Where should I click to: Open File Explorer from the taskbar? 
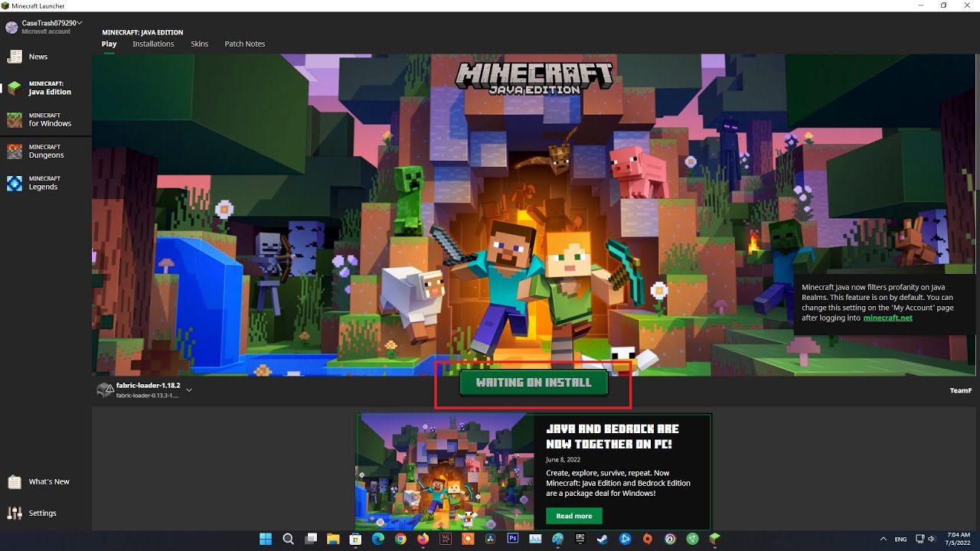333,539
